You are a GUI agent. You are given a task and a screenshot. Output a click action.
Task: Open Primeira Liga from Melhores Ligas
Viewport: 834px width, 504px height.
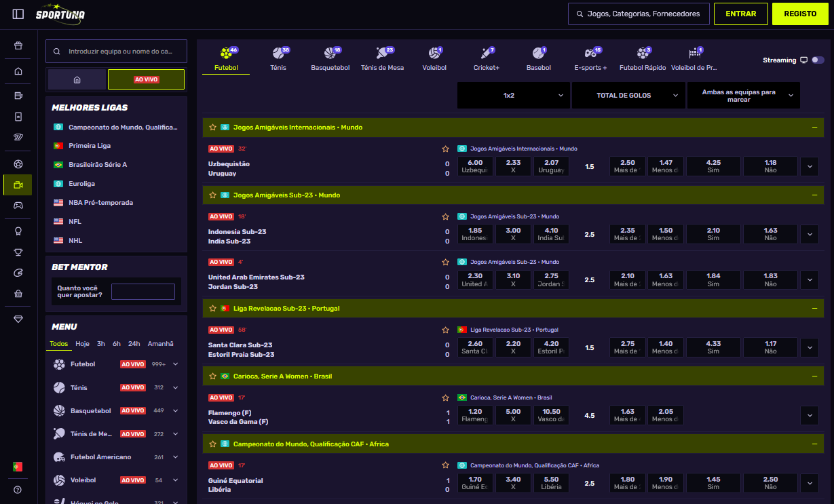pyautogui.click(x=90, y=146)
